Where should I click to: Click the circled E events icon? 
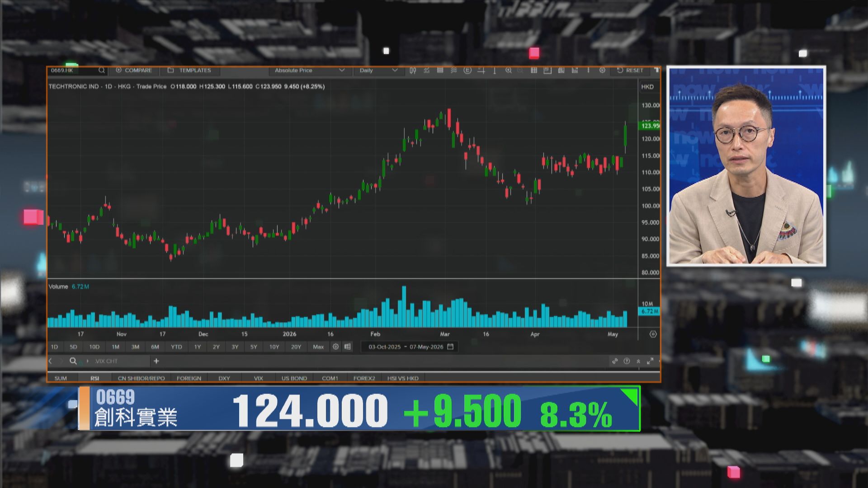[x=467, y=70]
